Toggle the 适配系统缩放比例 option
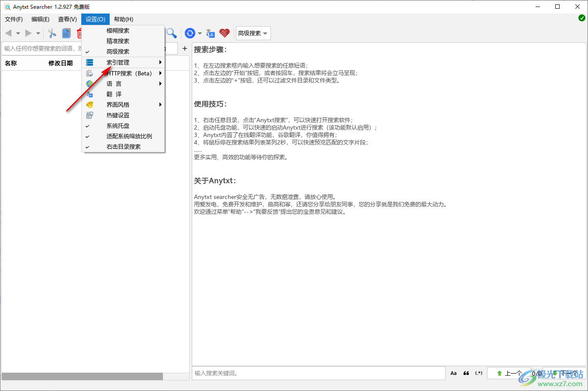Image resolution: width=588 pixels, height=391 pixels. pos(123,136)
